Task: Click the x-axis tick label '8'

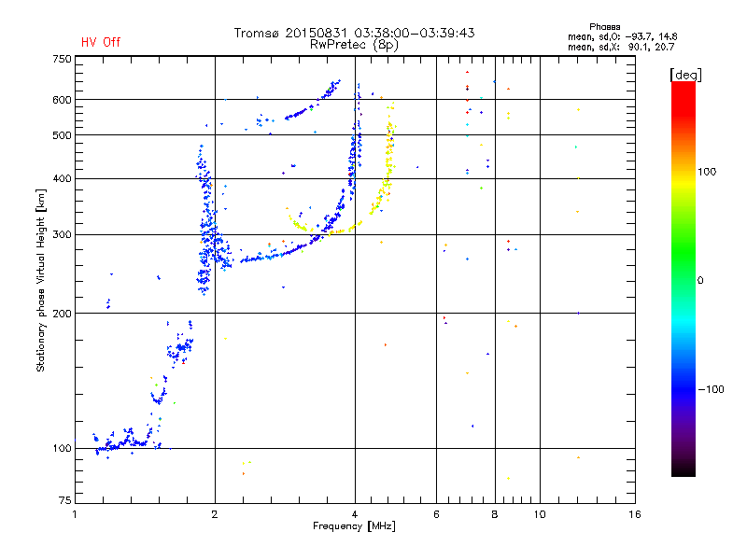Action: (x=495, y=514)
